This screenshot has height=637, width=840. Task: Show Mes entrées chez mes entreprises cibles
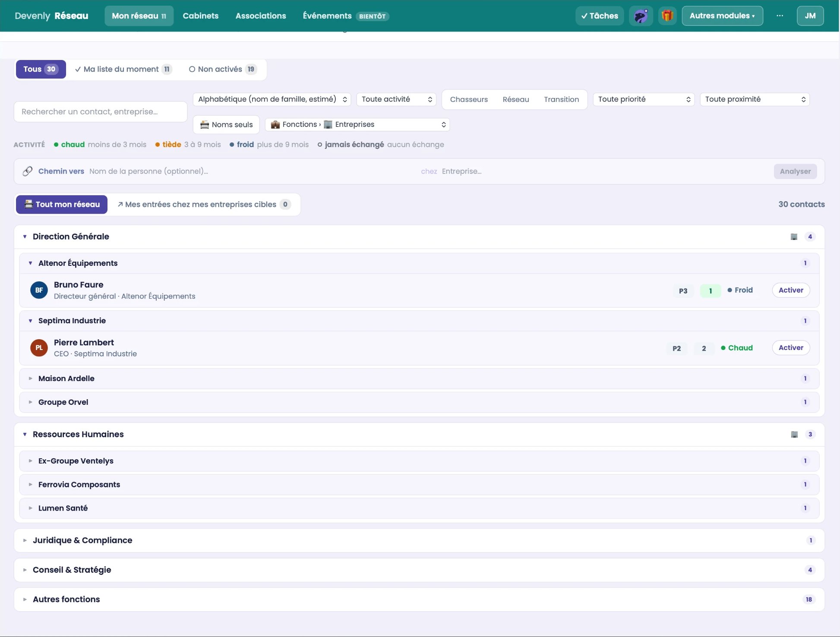tap(205, 205)
